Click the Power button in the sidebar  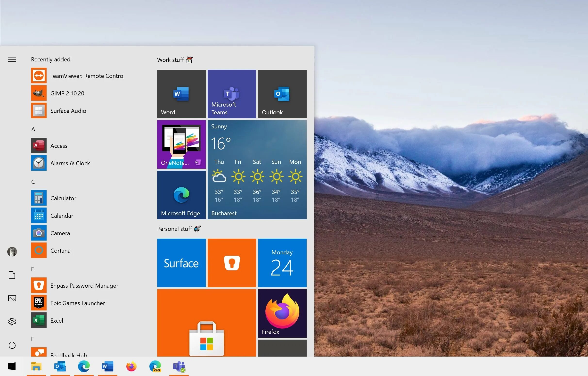pyautogui.click(x=12, y=345)
